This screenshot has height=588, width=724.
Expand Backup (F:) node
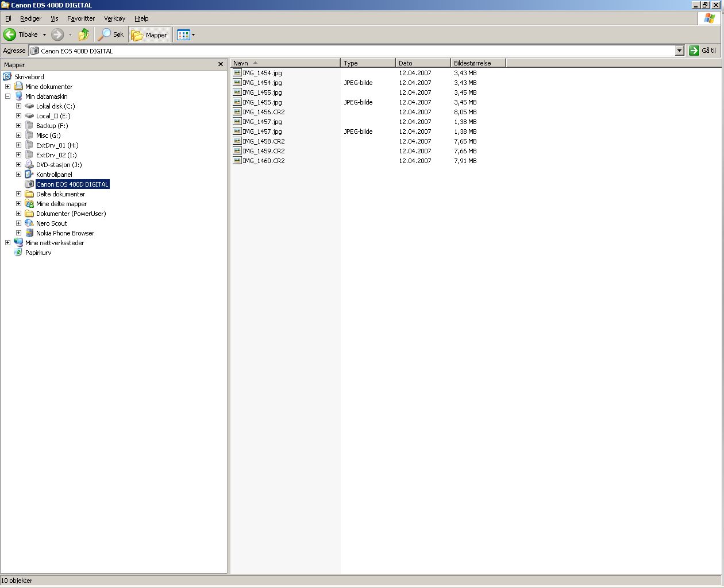pos(18,125)
